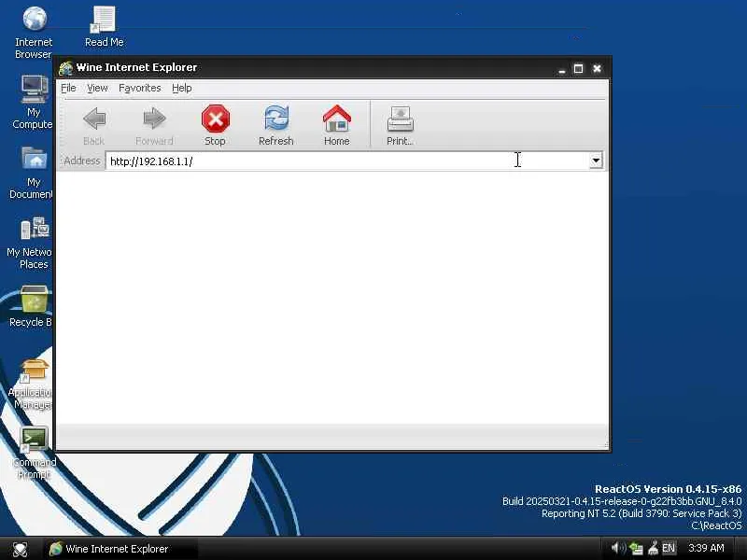
Task: Select the My Documents desktop icon
Action: click(32, 173)
